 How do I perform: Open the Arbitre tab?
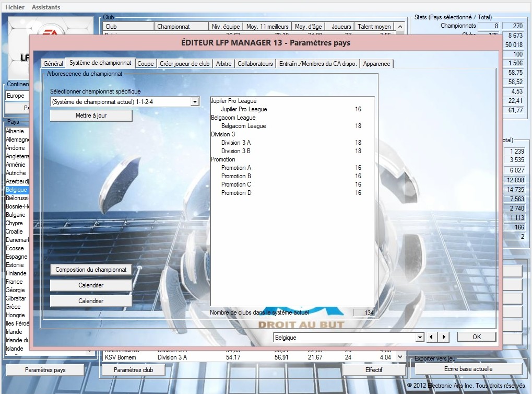(x=223, y=64)
